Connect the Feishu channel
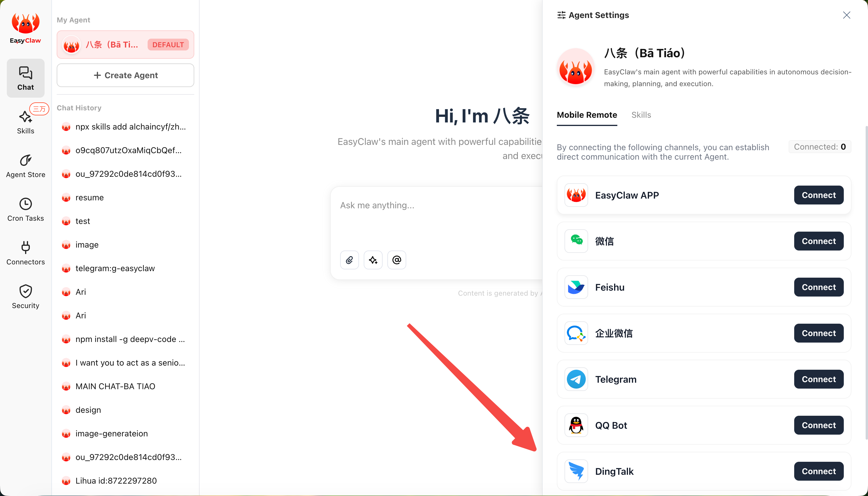The image size is (868, 496). pyautogui.click(x=819, y=287)
